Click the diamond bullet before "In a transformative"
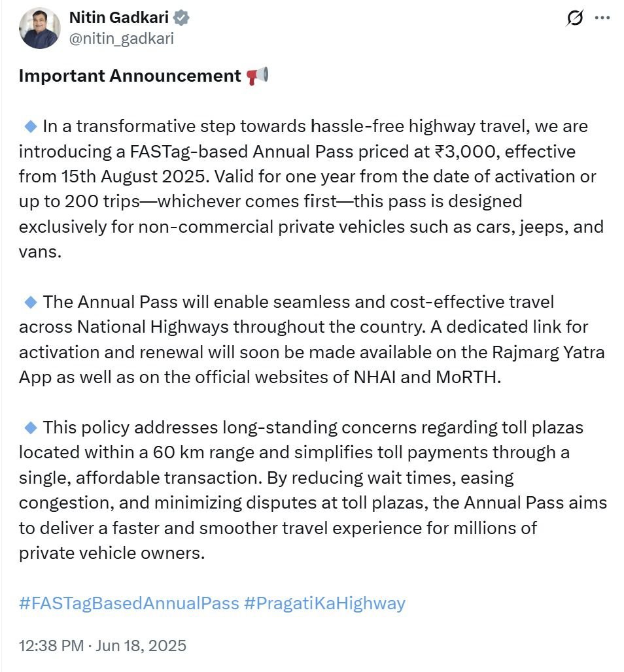 click(30, 125)
